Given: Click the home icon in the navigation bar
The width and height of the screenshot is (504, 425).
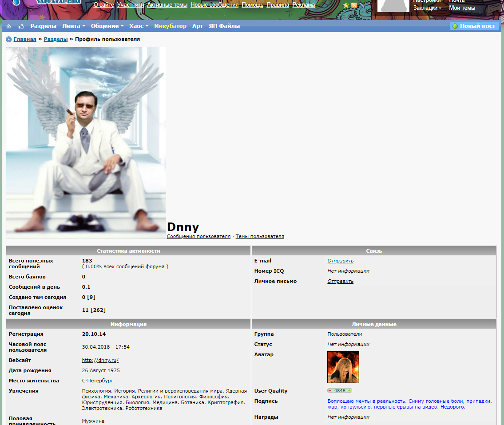Looking at the screenshot, I should (9, 26).
